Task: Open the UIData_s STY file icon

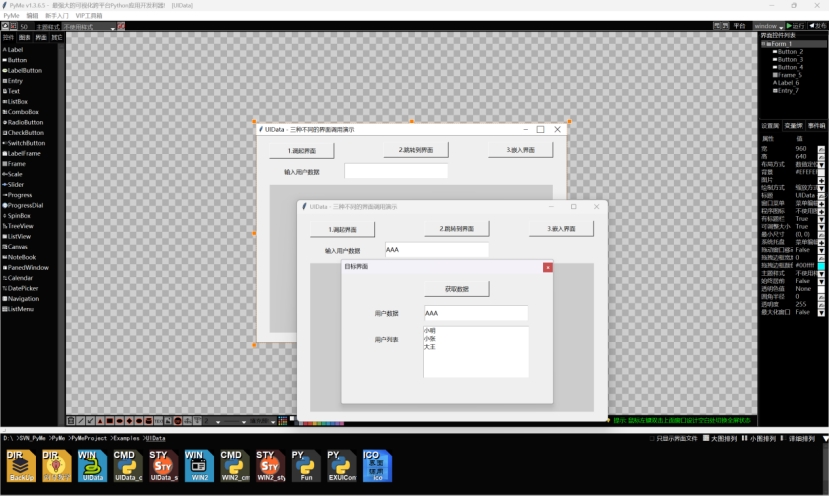Action: (x=164, y=466)
